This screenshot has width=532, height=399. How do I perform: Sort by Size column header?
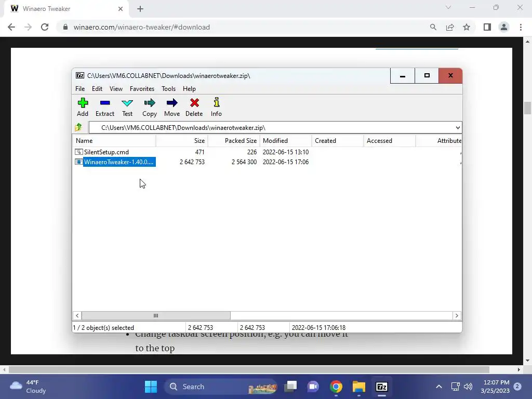coord(182,140)
